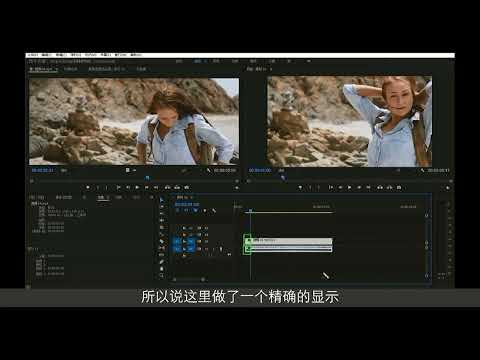Go to In point in Program monitor
Image resolution: width=480 pixels, height=360 pixels.
(x=331, y=188)
